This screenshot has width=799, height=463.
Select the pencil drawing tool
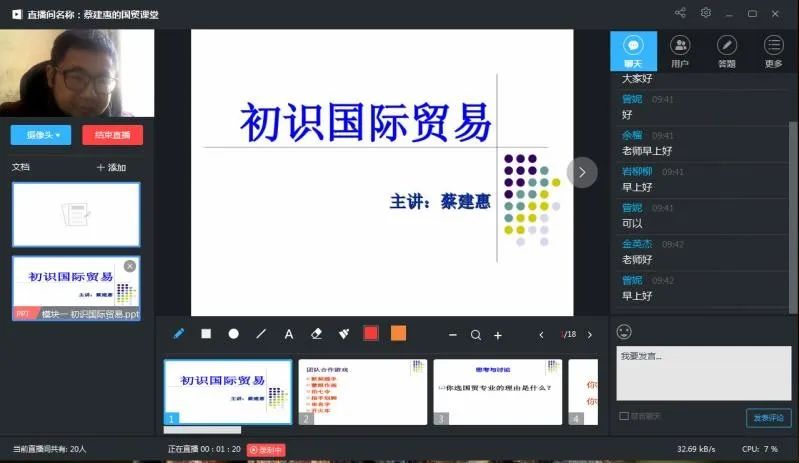(x=179, y=334)
